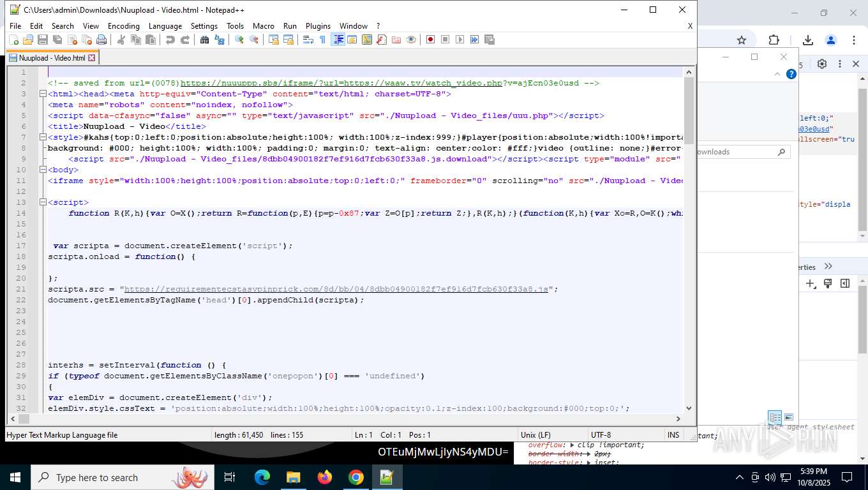This screenshot has height=490, width=868.
Task: Click the Save toolbar icon
Action: [43, 40]
